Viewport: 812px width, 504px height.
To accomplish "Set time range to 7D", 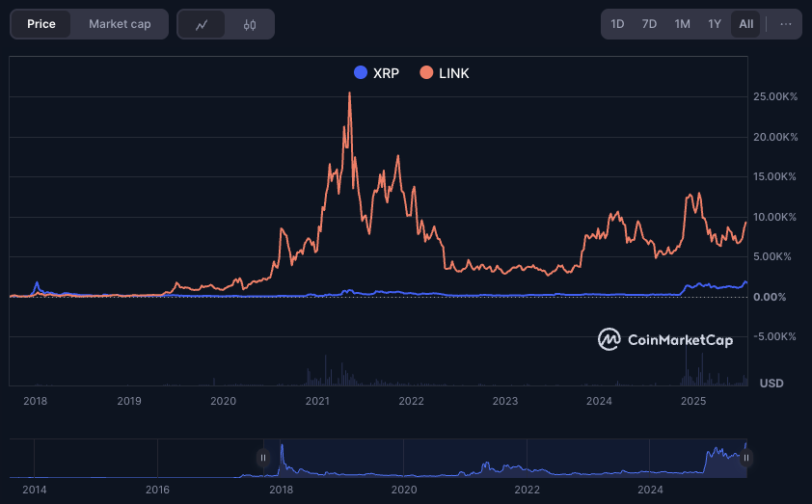I will (x=649, y=24).
